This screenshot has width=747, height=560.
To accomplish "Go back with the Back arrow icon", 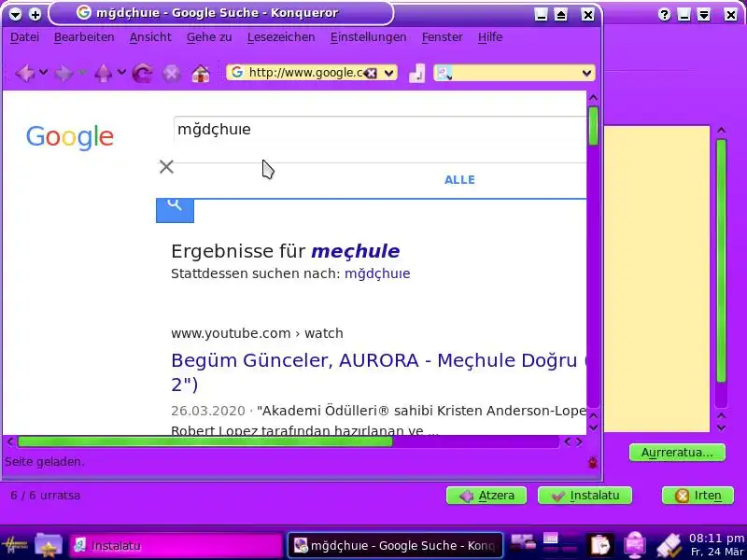I will coord(25,74).
